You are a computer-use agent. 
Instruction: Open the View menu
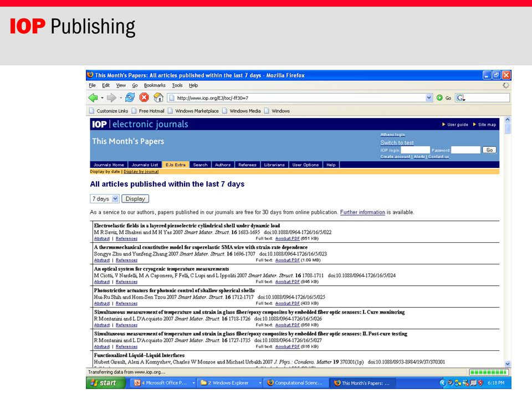[x=121, y=85]
